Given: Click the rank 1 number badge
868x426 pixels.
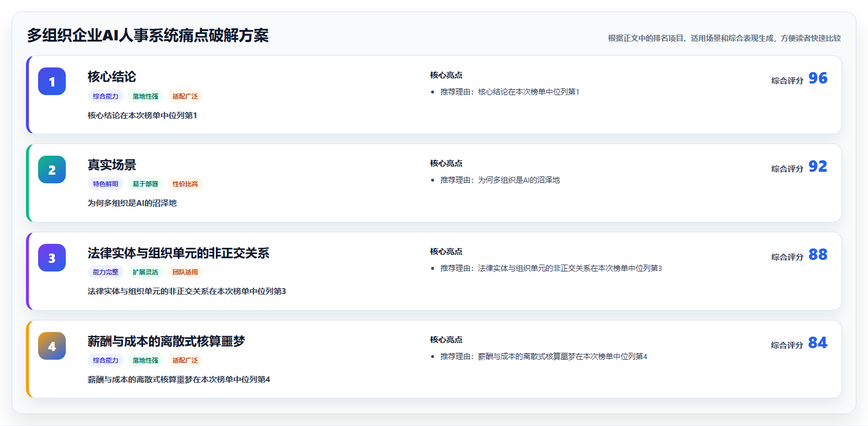Looking at the screenshot, I should pos(52,81).
